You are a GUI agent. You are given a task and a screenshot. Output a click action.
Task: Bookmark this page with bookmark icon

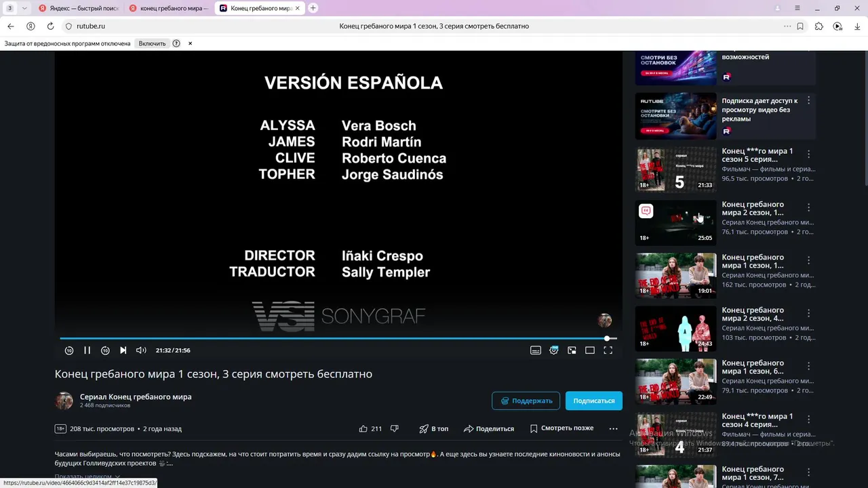800,26
